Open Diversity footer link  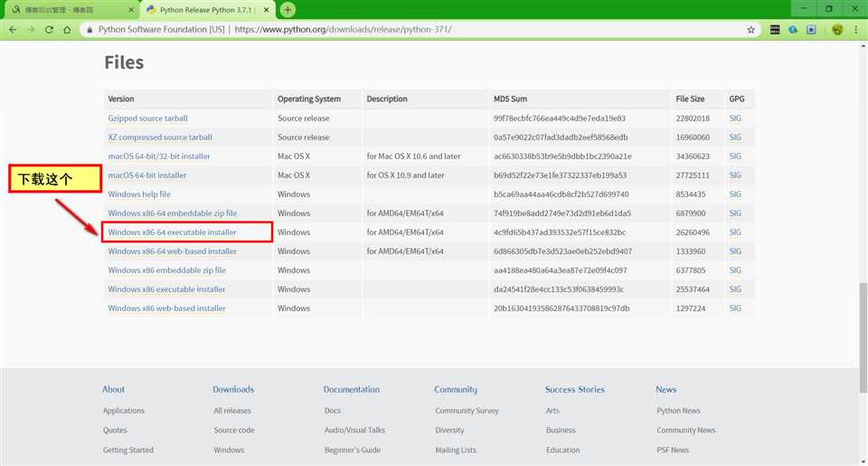click(449, 430)
